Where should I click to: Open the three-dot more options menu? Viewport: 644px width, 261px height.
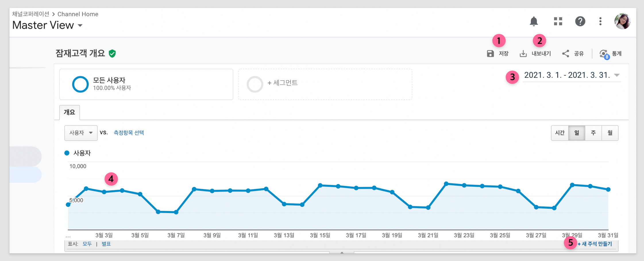coord(600,21)
